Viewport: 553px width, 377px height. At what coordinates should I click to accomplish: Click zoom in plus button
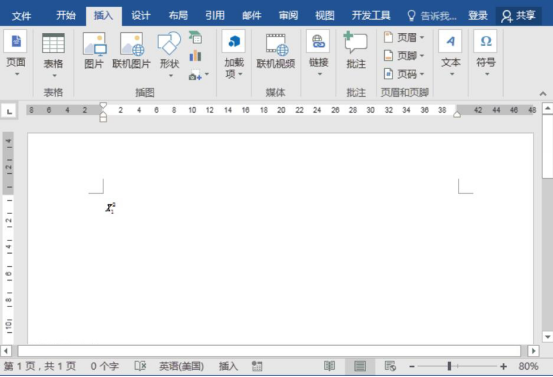tap(504, 366)
